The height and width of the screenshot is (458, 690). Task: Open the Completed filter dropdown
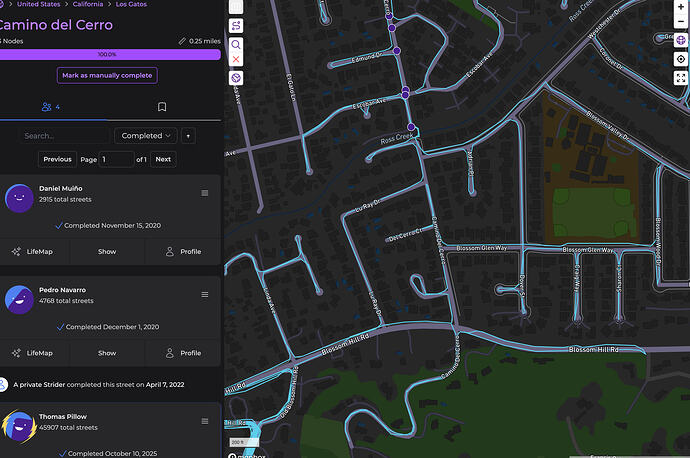click(146, 136)
